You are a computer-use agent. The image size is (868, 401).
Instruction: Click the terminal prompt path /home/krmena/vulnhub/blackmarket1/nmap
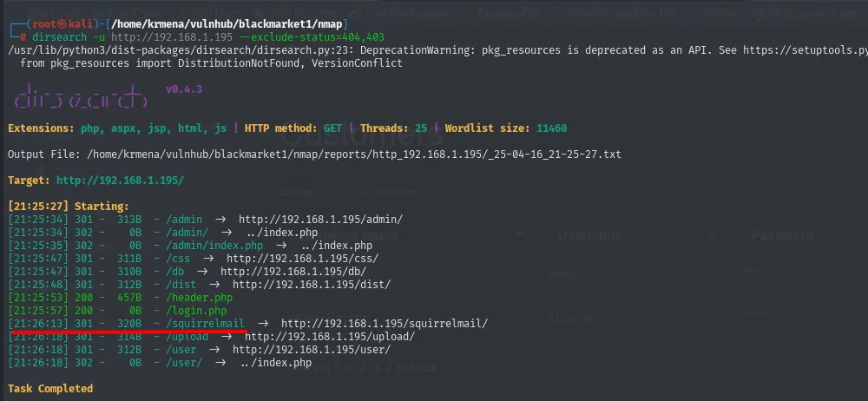(228, 24)
